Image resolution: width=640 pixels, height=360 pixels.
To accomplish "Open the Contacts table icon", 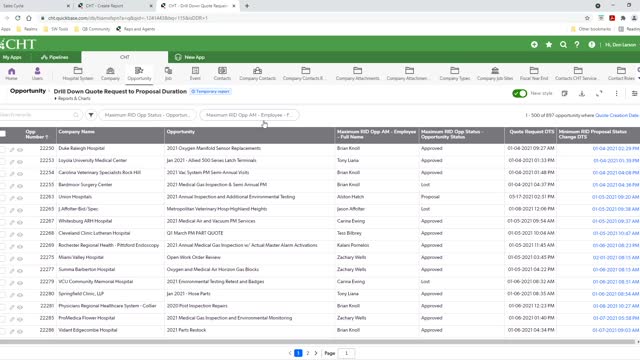I will [x=222, y=73].
